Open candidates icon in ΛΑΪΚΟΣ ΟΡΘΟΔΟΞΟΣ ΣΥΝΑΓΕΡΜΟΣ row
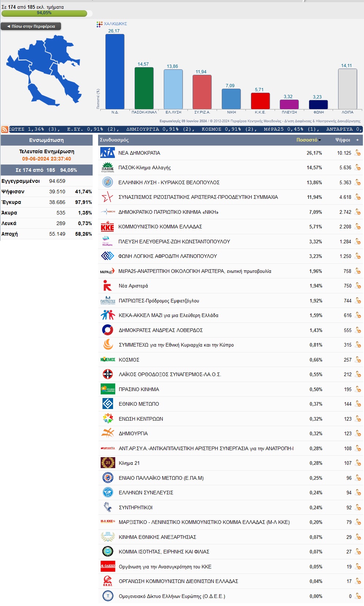The height and width of the screenshot is (606, 364). (358, 374)
